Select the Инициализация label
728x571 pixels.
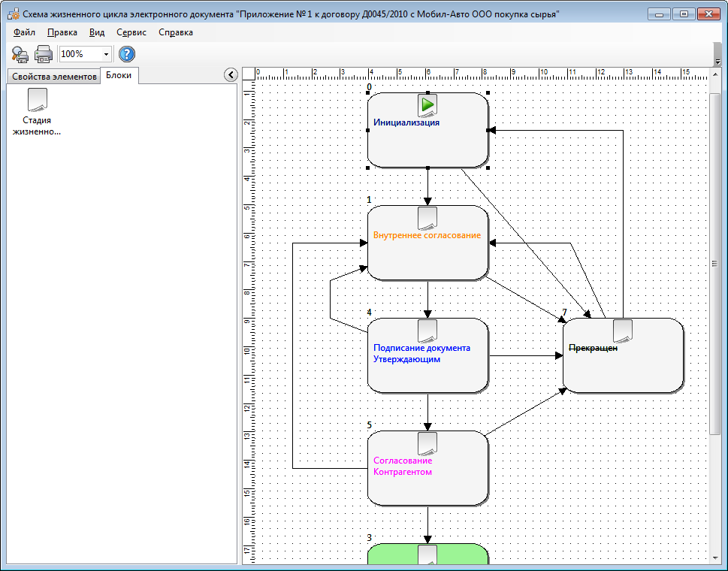pos(406,122)
